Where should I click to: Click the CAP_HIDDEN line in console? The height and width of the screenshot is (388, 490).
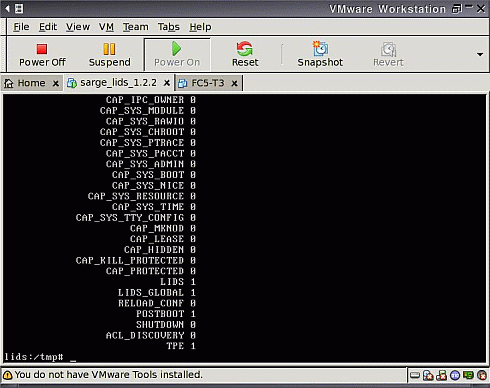pyautogui.click(x=160, y=249)
